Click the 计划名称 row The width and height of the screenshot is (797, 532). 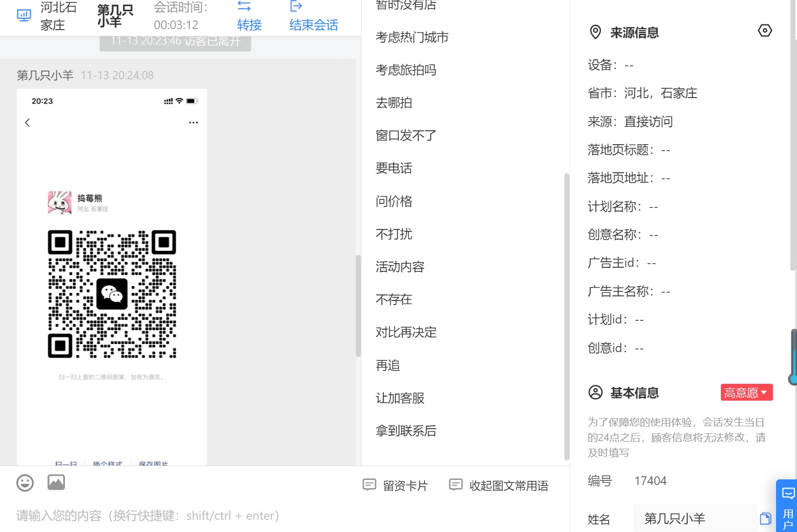click(x=623, y=206)
